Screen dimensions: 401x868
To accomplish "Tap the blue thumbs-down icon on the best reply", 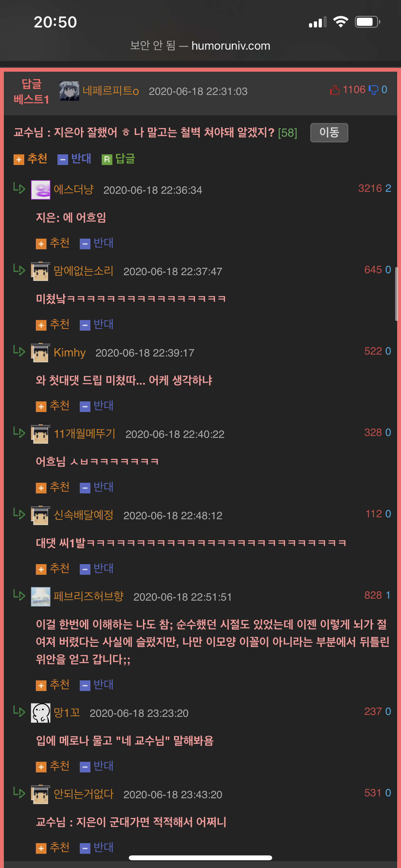I will click(x=373, y=90).
